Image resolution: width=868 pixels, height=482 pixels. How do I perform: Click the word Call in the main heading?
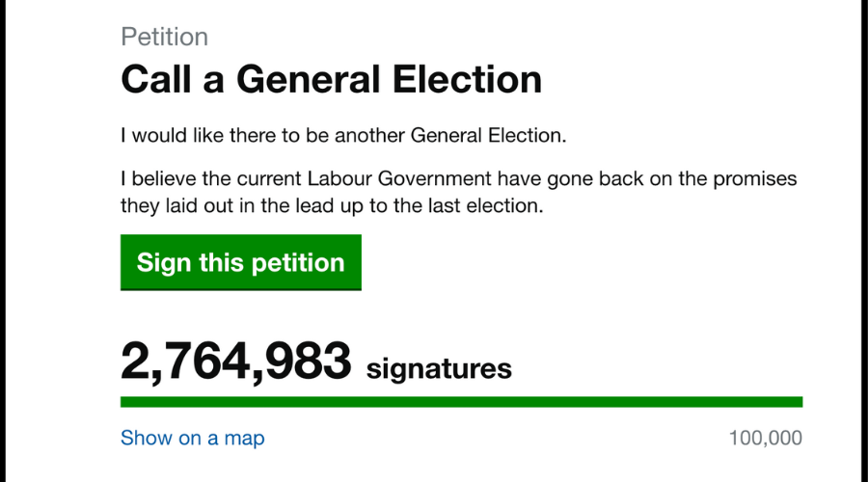(156, 79)
